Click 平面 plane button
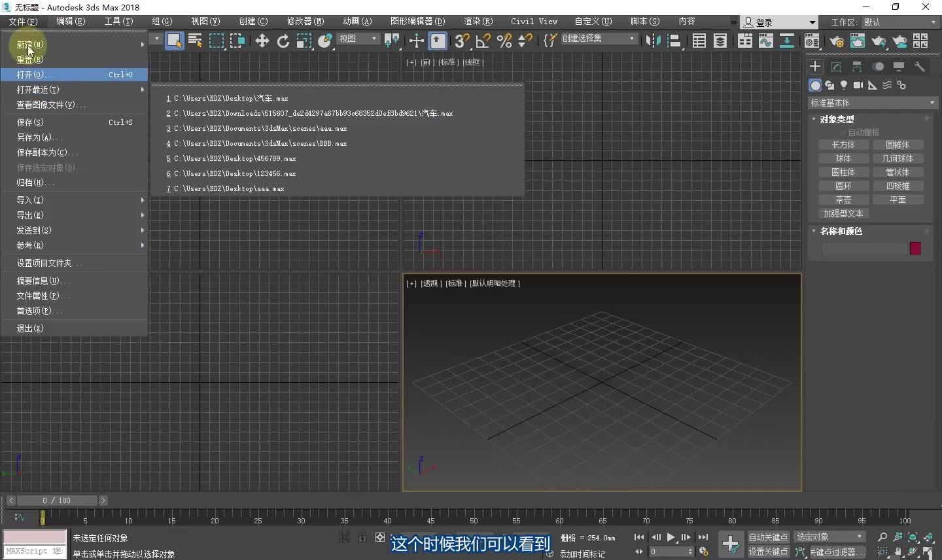 tap(898, 200)
